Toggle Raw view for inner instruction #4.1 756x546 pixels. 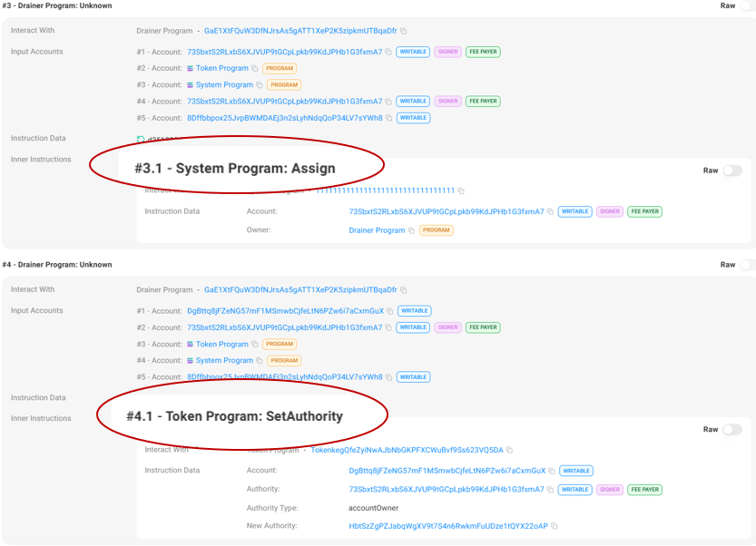tap(731, 430)
